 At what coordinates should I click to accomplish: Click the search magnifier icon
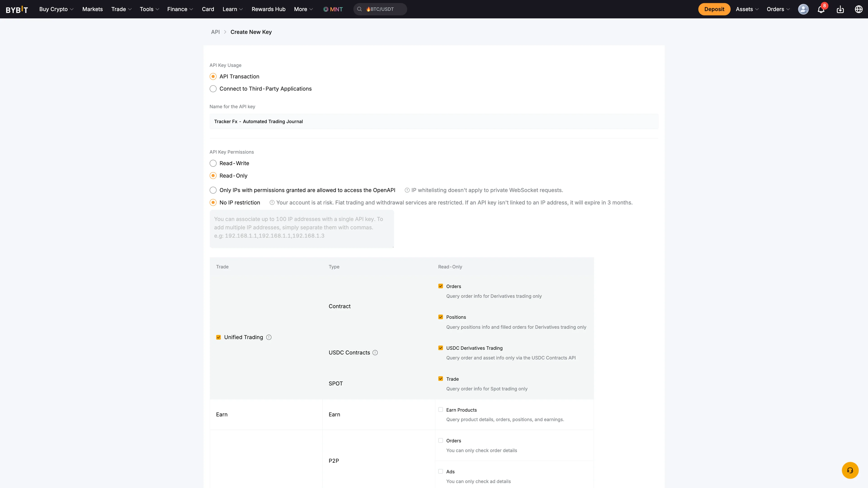[x=360, y=9]
